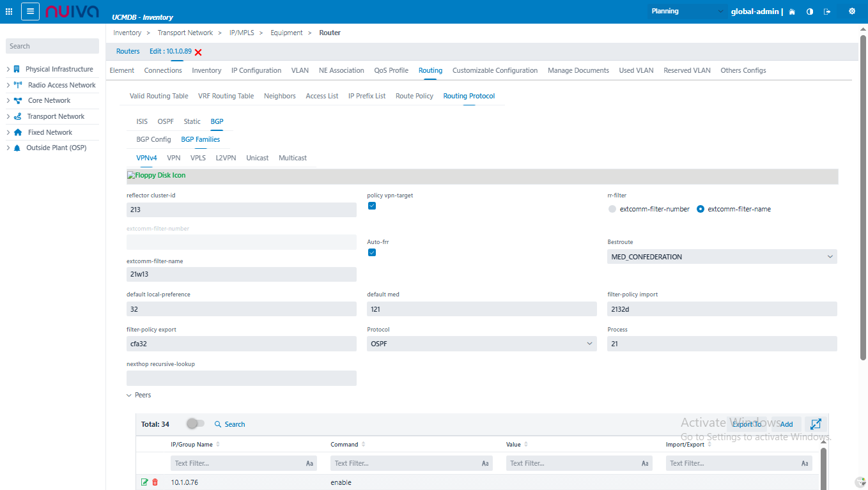Click the Add button in Peers

(x=786, y=424)
